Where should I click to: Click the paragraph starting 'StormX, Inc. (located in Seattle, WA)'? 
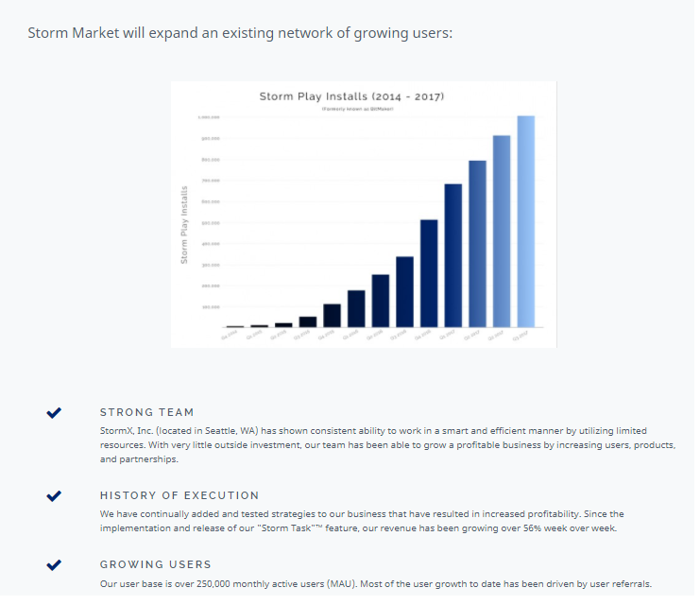(x=387, y=445)
